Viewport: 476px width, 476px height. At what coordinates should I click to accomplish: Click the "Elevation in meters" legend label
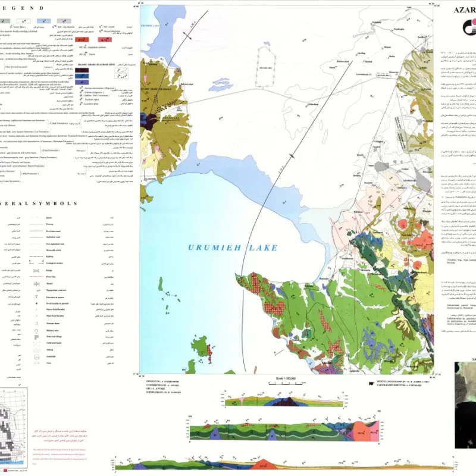55,297
